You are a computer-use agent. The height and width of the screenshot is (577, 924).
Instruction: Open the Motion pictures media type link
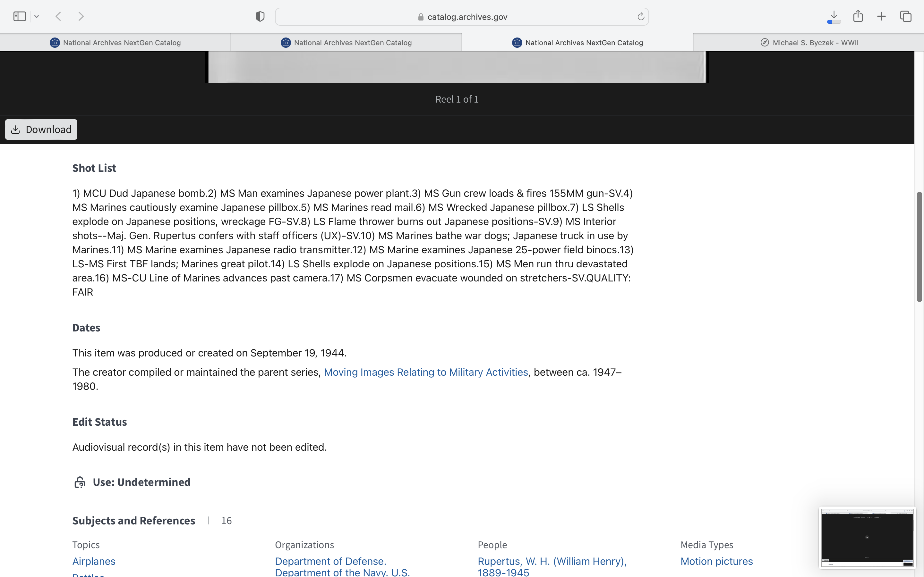716,561
